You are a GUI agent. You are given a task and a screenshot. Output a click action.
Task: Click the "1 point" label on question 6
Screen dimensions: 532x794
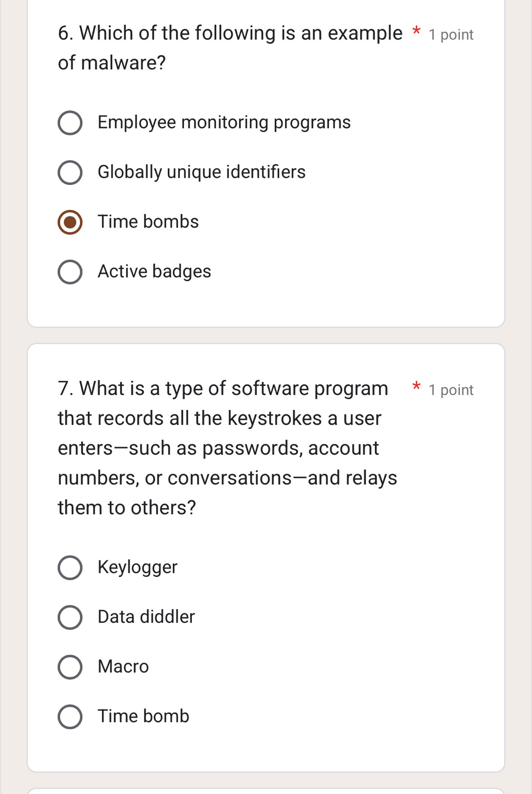point(451,34)
